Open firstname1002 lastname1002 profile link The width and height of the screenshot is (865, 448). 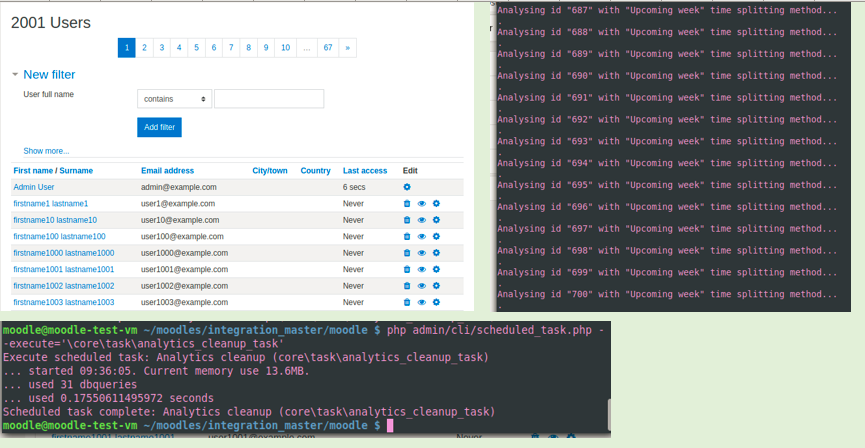(x=64, y=286)
